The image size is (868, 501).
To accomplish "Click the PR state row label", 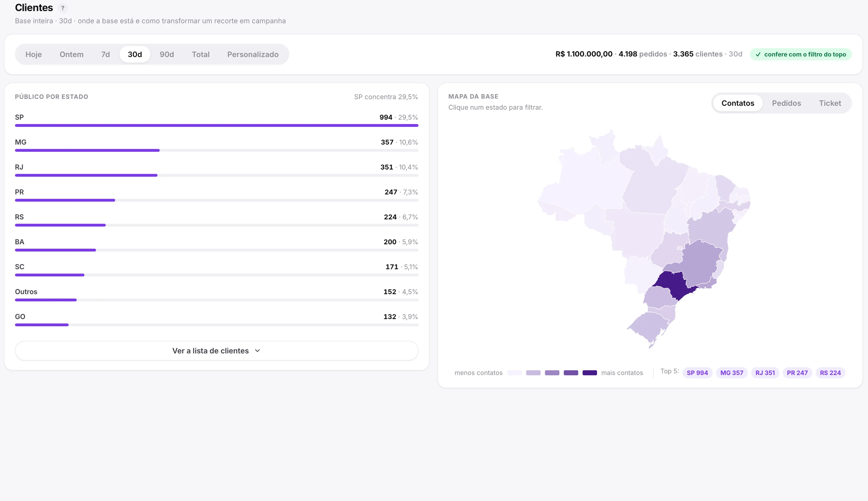I will pyautogui.click(x=20, y=192).
